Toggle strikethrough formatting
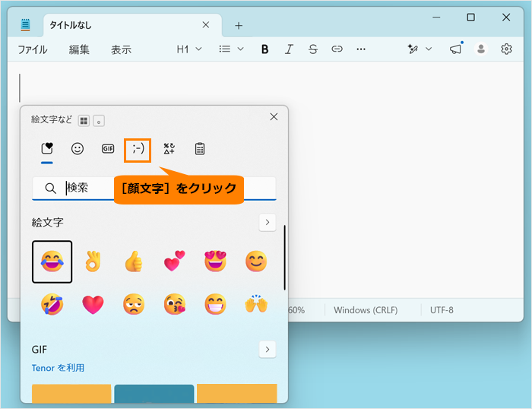The width and height of the screenshot is (532, 409). (x=313, y=49)
